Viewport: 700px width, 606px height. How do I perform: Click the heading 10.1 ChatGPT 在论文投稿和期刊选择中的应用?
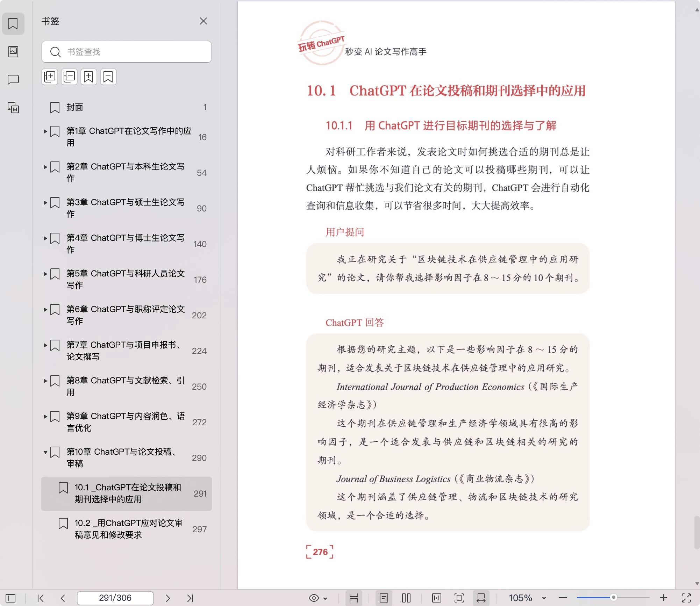[446, 91]
